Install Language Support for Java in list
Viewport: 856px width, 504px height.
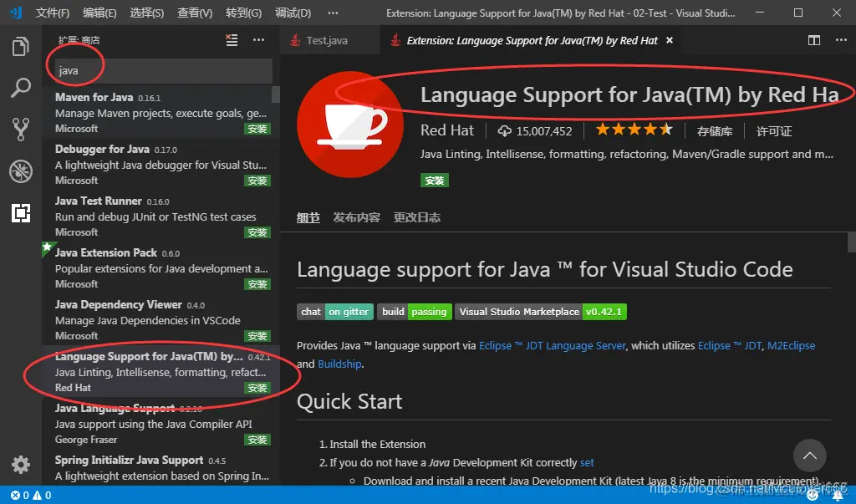point(257,388)
